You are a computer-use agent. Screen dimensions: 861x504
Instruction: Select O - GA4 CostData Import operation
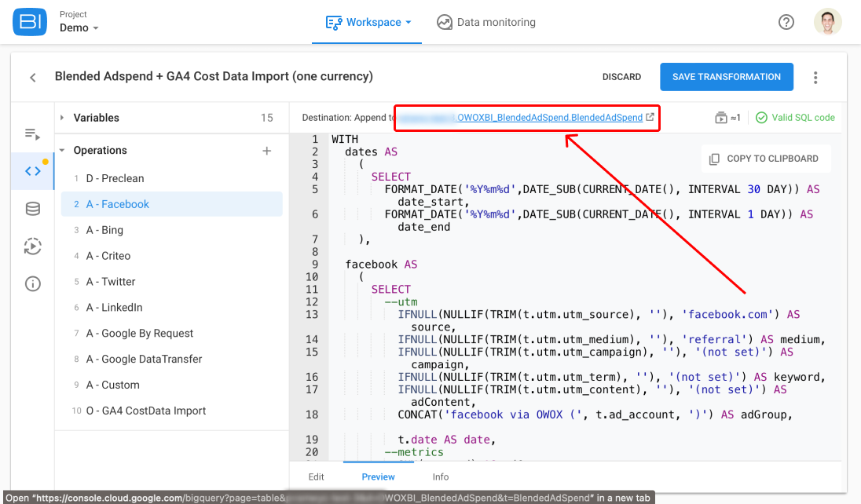coord(172,411)
